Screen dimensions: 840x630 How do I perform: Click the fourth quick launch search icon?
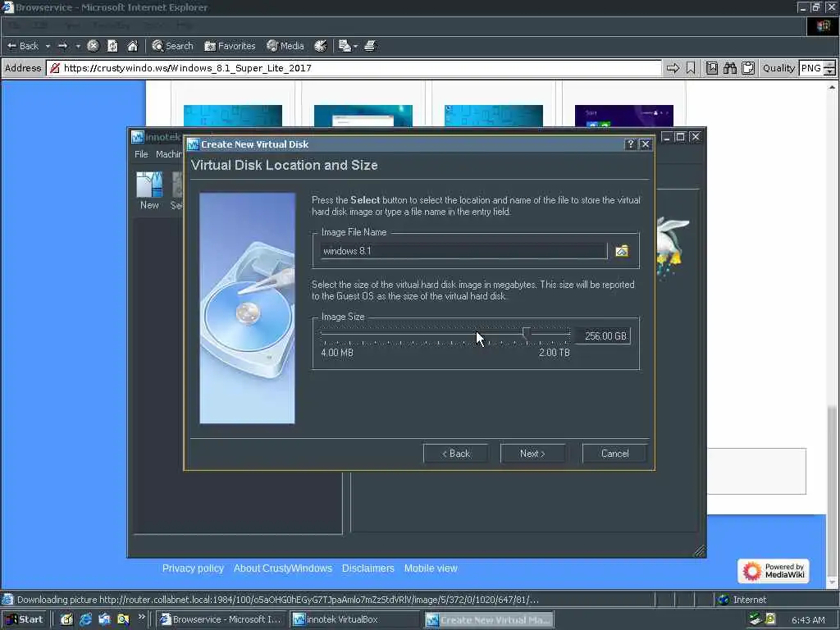coord(123,619)
